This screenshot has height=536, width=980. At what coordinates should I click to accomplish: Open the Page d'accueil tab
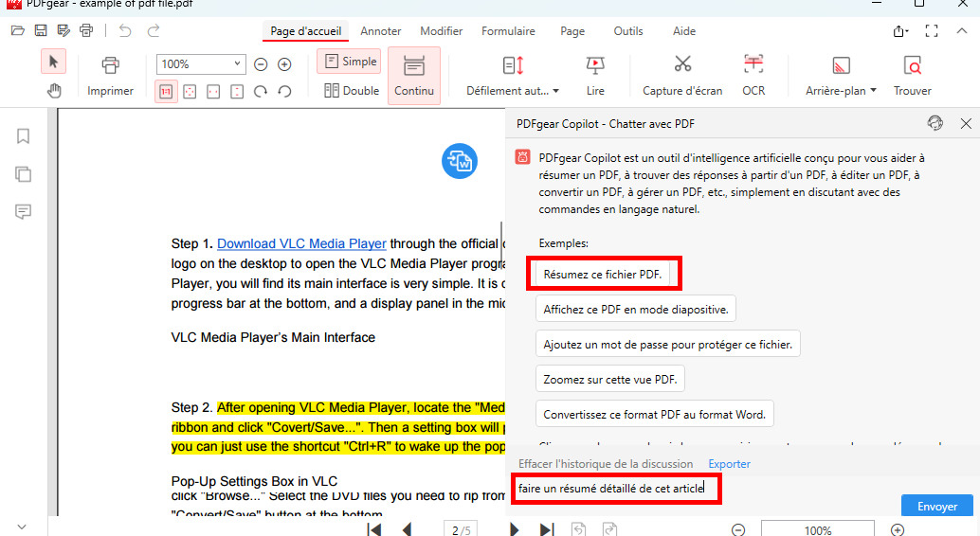(x=305, y=30)
